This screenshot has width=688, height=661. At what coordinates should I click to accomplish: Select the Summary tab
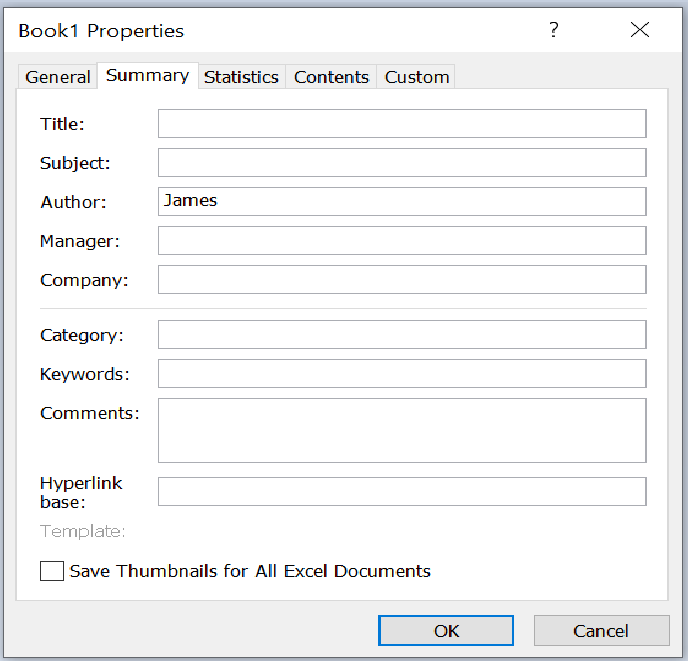[x=147, y=76]
